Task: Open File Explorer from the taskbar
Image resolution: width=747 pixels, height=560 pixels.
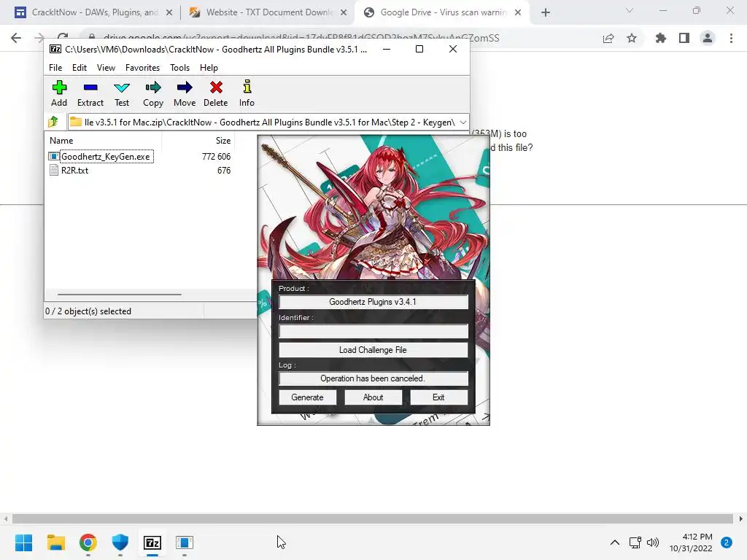Action: [55, 542]
